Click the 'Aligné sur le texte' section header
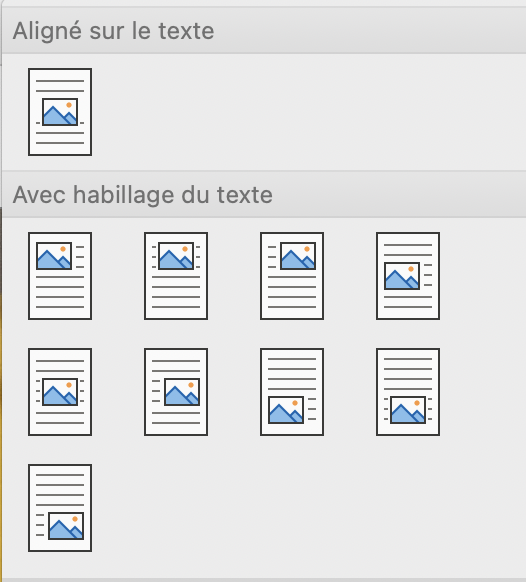Viewport: 526px width, 582px height. click(x=113, y=31)
